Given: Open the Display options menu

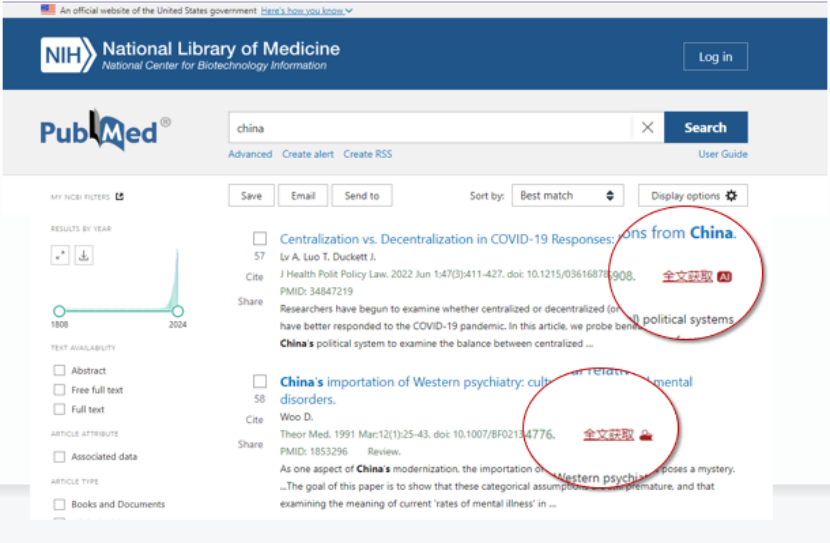Looking at the screenshot, I should point(693,196).
